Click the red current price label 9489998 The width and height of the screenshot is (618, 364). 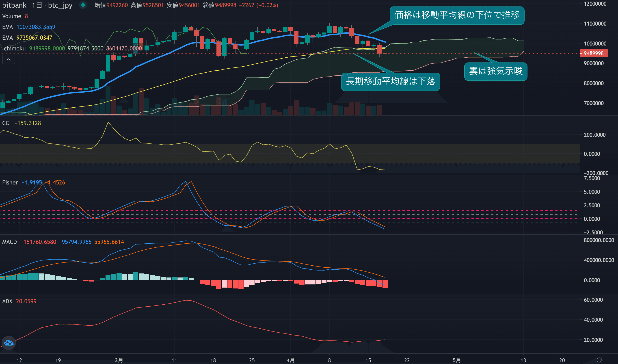[594, 53]
